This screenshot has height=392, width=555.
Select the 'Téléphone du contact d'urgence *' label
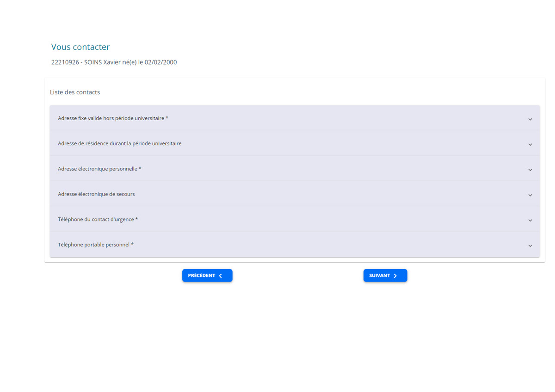pos(98,219)
